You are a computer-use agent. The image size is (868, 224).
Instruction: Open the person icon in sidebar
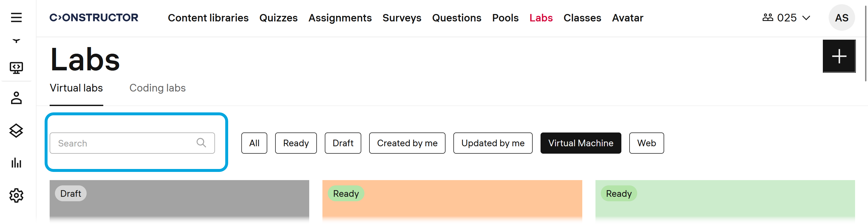16,98
